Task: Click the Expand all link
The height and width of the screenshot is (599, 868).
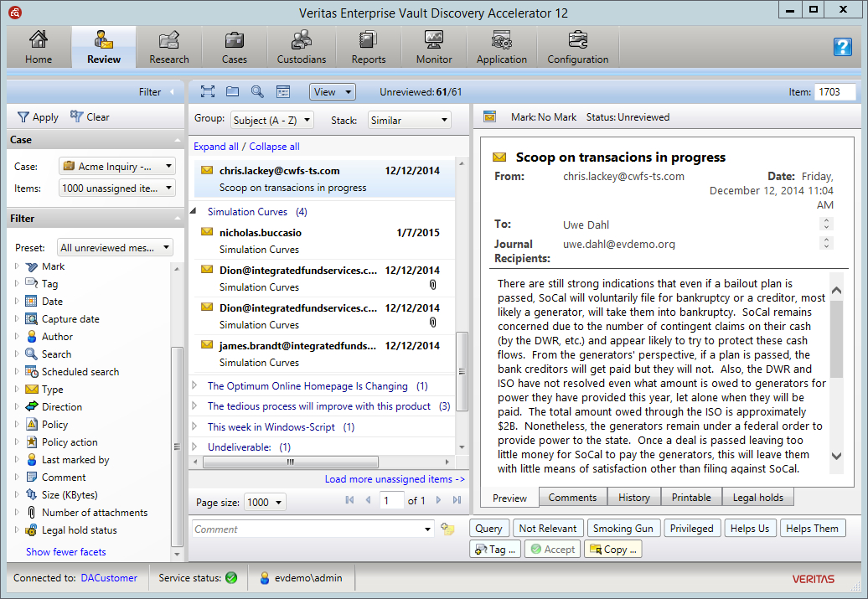Action: click(x=216, y=146)
